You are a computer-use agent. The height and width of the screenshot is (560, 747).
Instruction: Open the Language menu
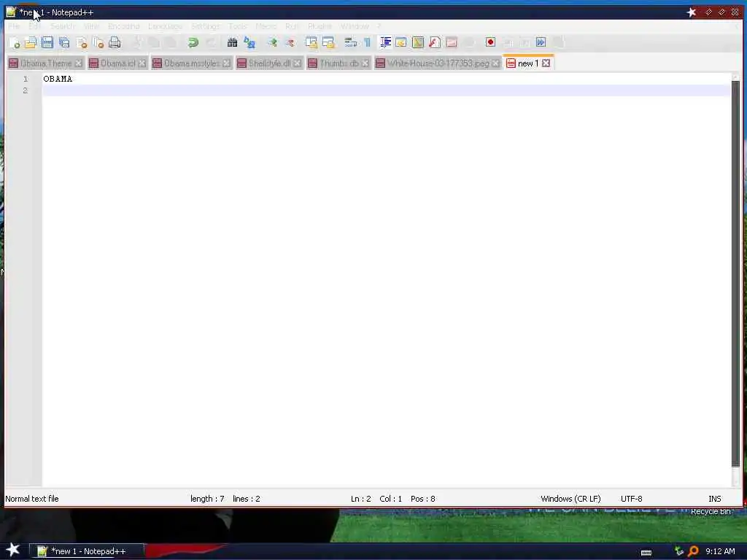tap(165, 26)
